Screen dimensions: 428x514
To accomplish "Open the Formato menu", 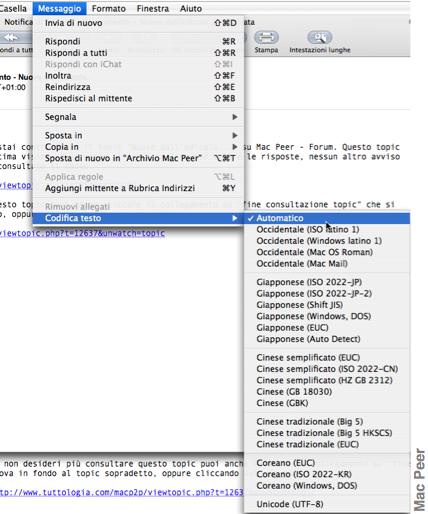I will pyautogui.click(x=109, y=8).
